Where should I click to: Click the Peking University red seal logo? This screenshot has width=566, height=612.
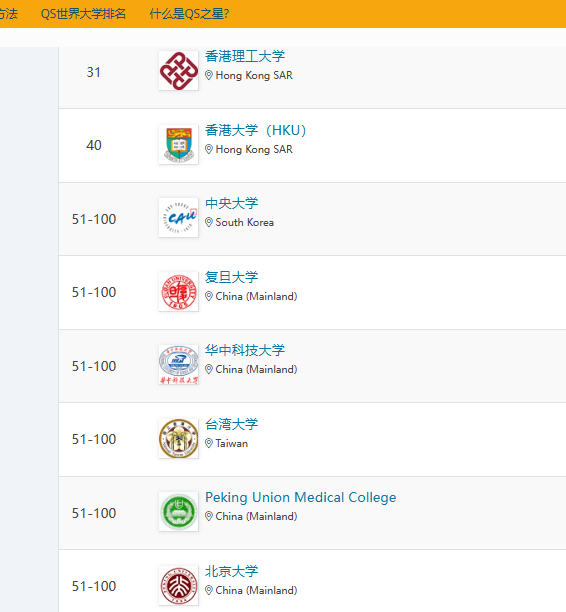pos(178,585)
